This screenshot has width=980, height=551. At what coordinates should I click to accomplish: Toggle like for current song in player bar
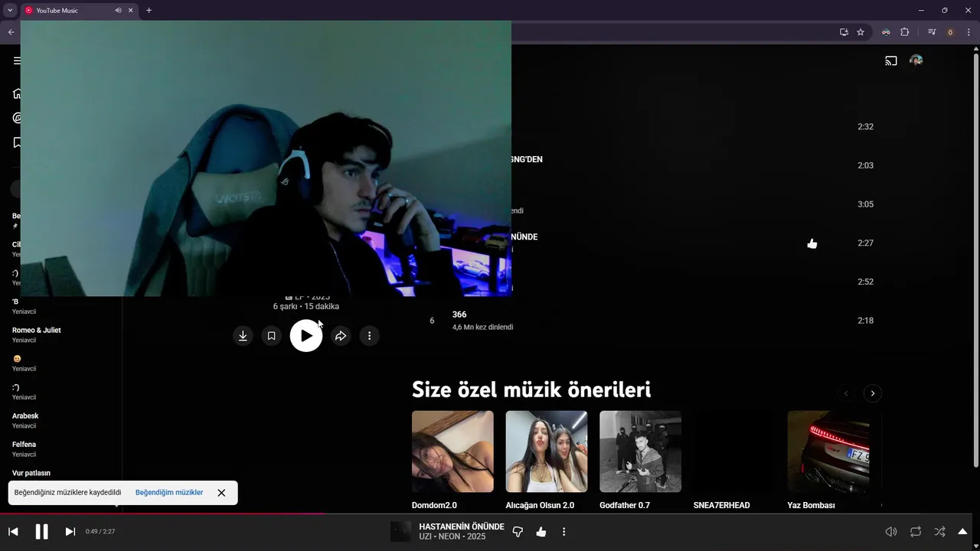tap(541, 531)
